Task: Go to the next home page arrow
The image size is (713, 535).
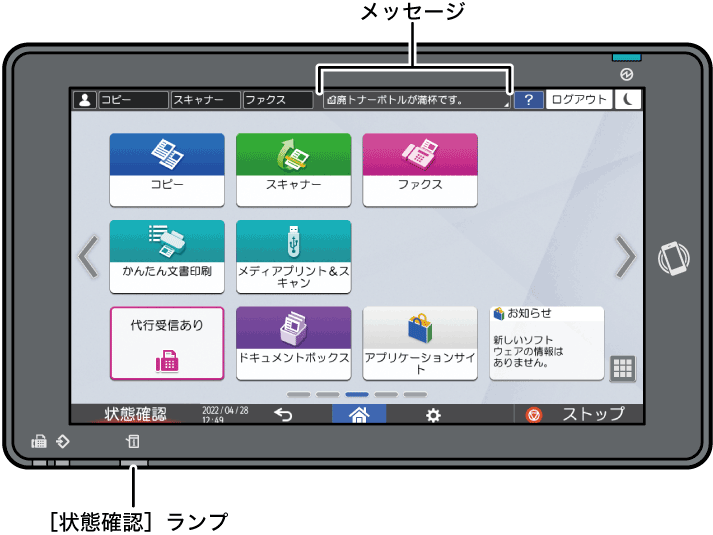Action: pyautogui.click(x=626, y=257)
